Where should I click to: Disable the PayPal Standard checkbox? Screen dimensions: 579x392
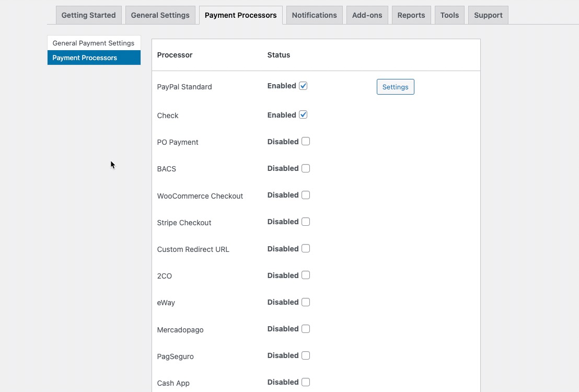pos(303,86)
